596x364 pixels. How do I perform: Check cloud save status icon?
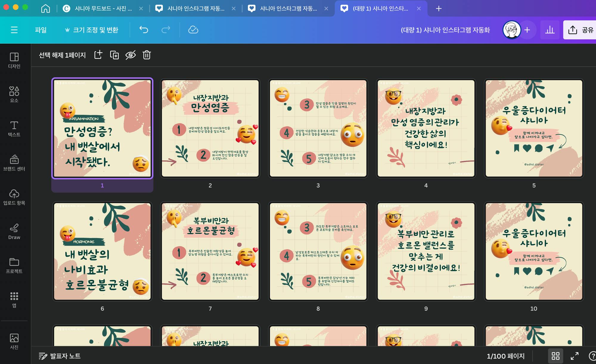pyautogui.click(x=193, y=30)
